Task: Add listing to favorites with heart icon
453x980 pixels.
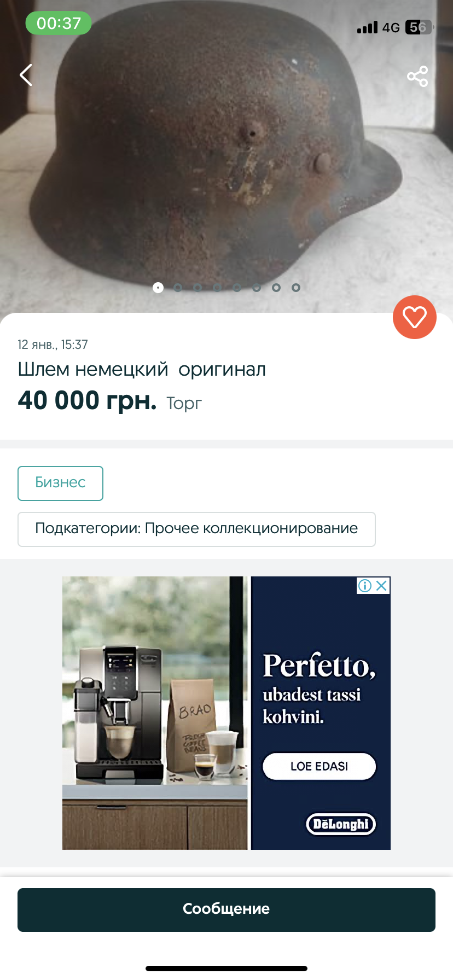Action: point(415,317)
